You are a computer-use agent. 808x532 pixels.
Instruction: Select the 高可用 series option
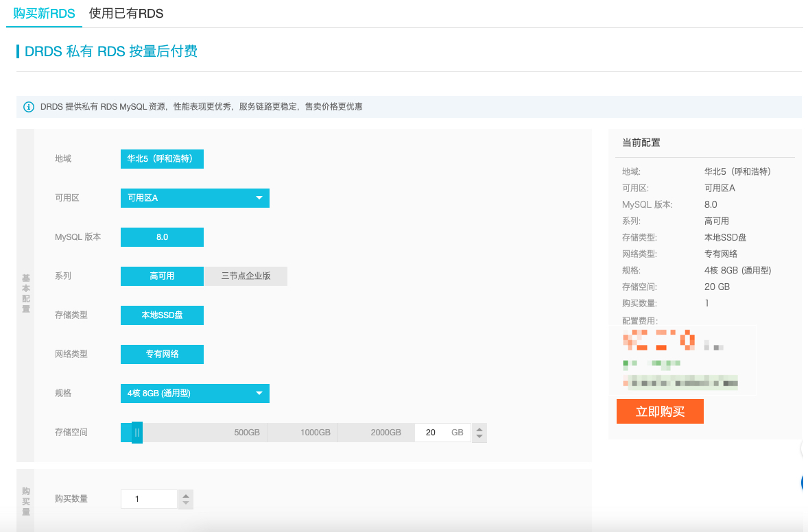click(x=162, y=276)
